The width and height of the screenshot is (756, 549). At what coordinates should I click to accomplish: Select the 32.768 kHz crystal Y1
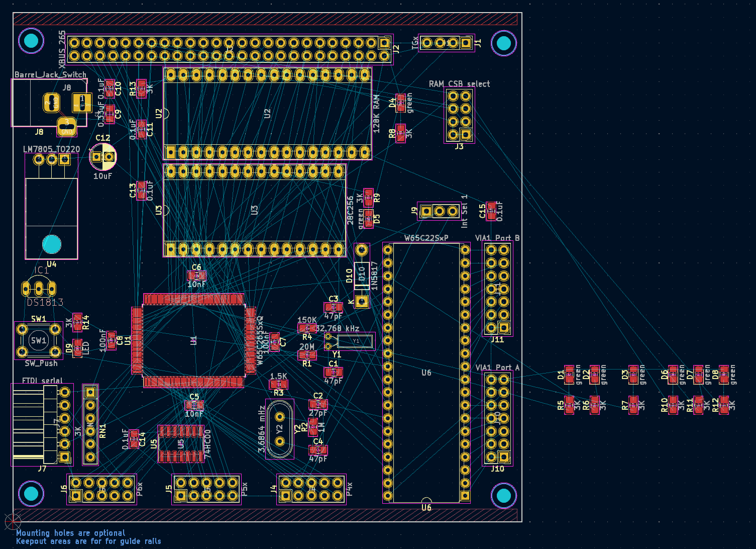(355, 341)
